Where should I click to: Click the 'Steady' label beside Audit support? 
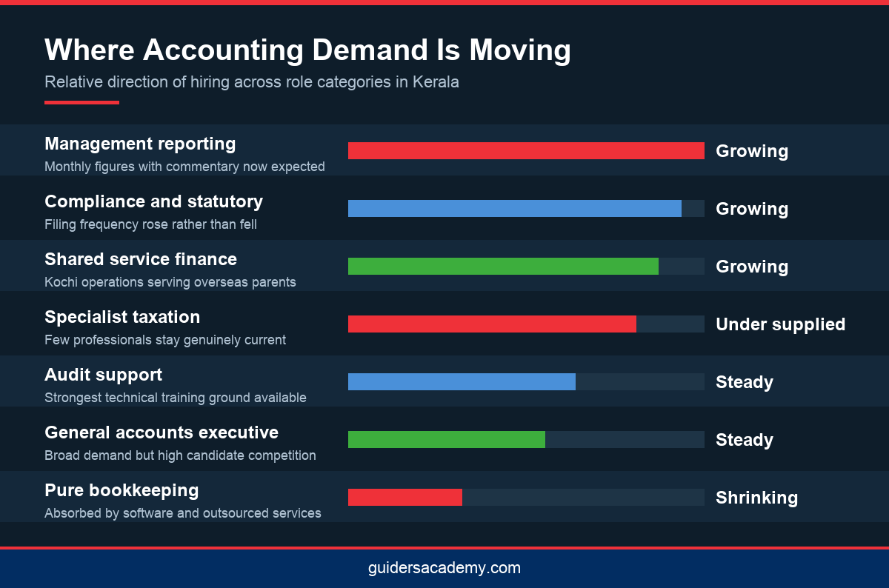click(x=745, y=382)
